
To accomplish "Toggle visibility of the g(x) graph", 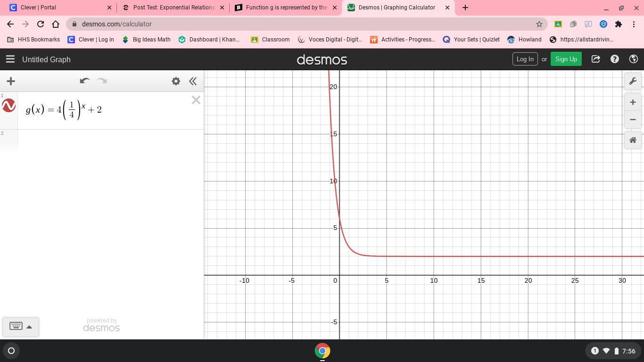I will 9,106.
